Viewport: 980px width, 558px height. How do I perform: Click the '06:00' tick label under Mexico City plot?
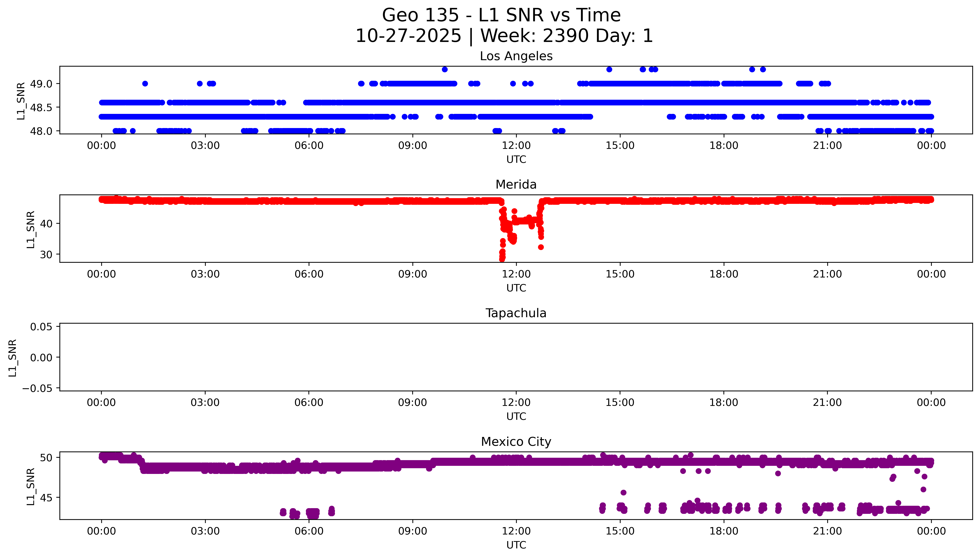pos(309,531)
